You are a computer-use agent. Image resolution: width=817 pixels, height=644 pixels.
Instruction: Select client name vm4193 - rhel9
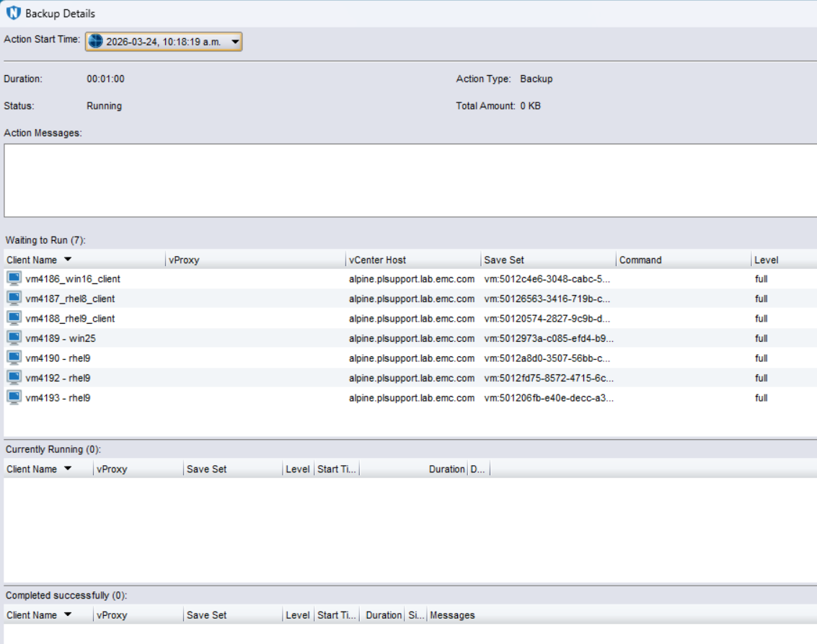[58, 397]
